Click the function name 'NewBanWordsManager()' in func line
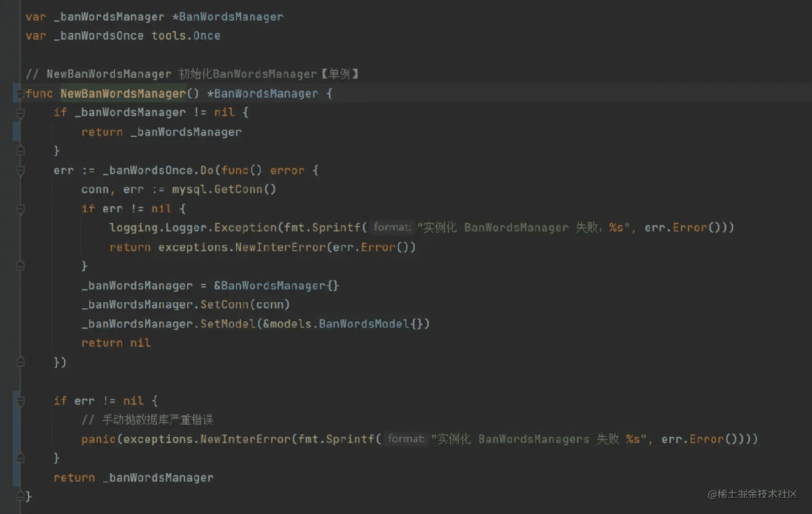The image size is (812, 514). click(130, 94)
